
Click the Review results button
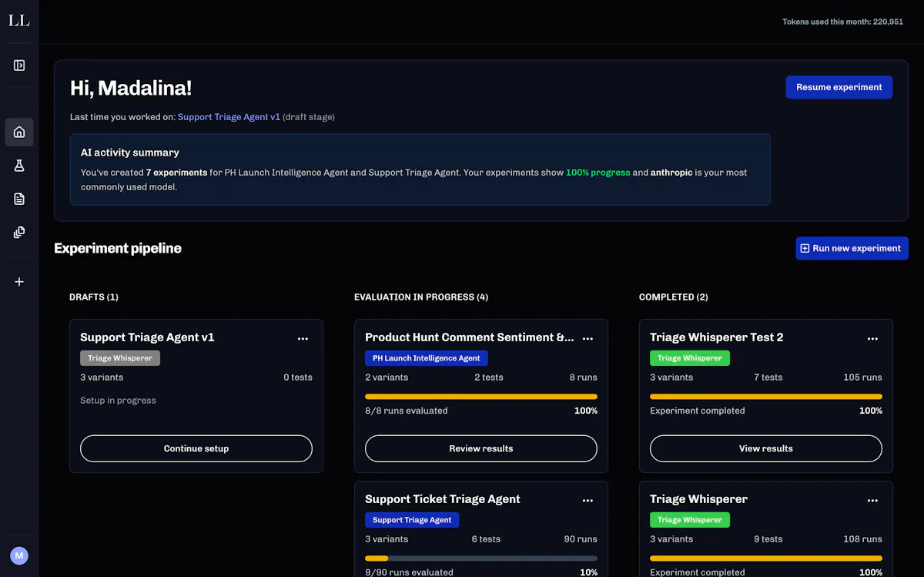[x=481, y=448]
